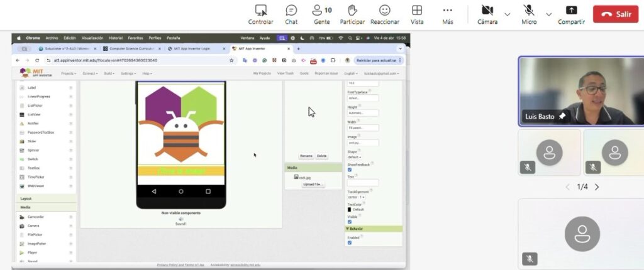The height and width of the screenshot is (270, 644).
Task: Select the pinned Luis Basto video tile
Action: pos(582,91)
